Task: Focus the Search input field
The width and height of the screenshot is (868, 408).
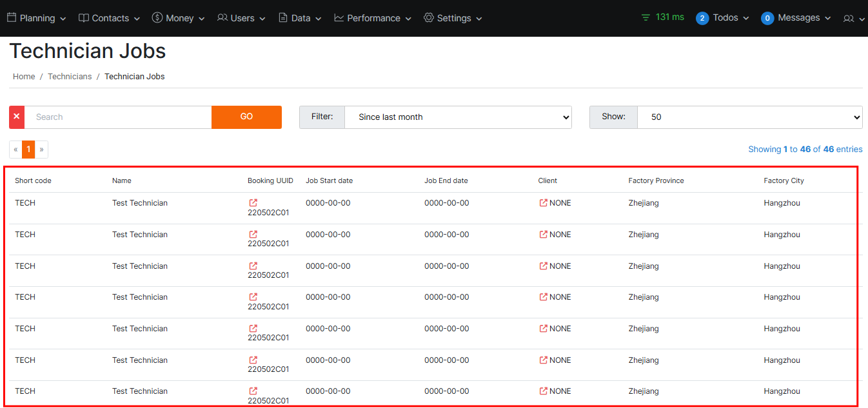Action: point(118,117)
